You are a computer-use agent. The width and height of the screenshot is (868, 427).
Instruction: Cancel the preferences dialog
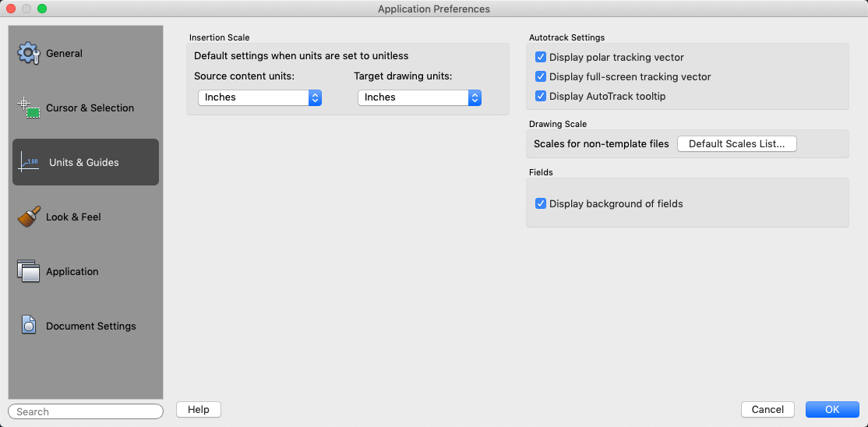tap(767, 410)
